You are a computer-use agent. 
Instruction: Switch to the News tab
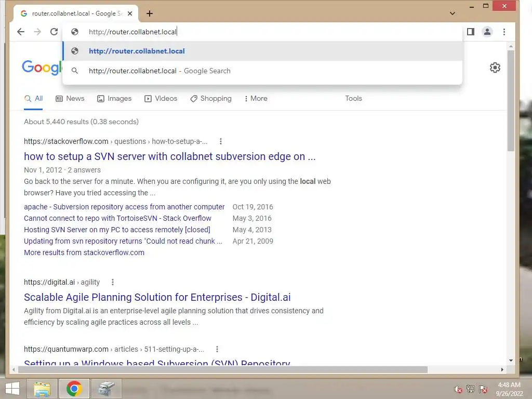(x=70, y=99)
